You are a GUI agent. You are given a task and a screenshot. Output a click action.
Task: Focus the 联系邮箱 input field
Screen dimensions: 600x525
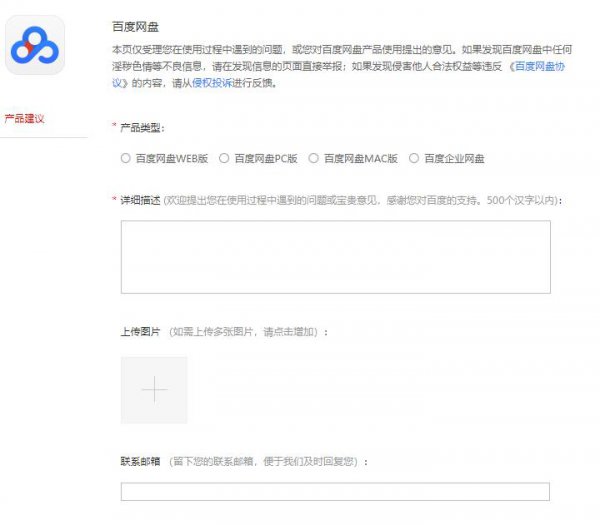pyautogui.click(x=335, y=491)
